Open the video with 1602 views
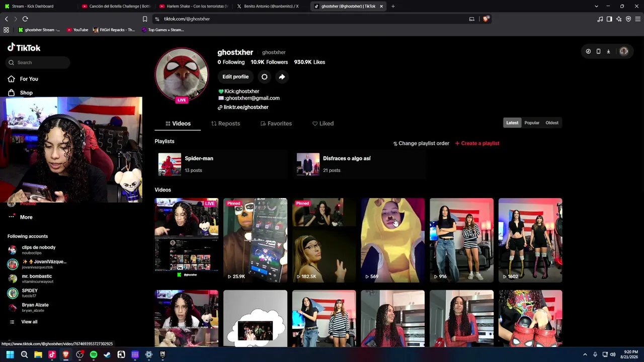The height and width of the screenshot is (362, 644). (530, 240)
